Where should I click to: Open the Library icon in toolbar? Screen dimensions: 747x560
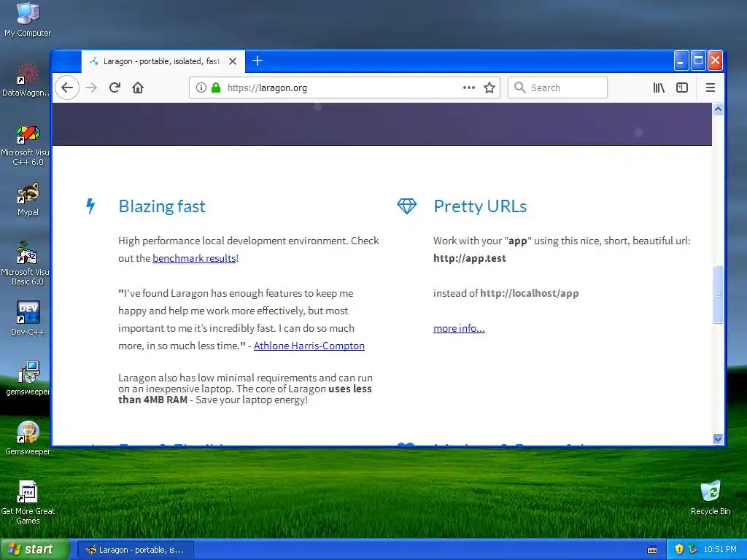pos(659,87)
